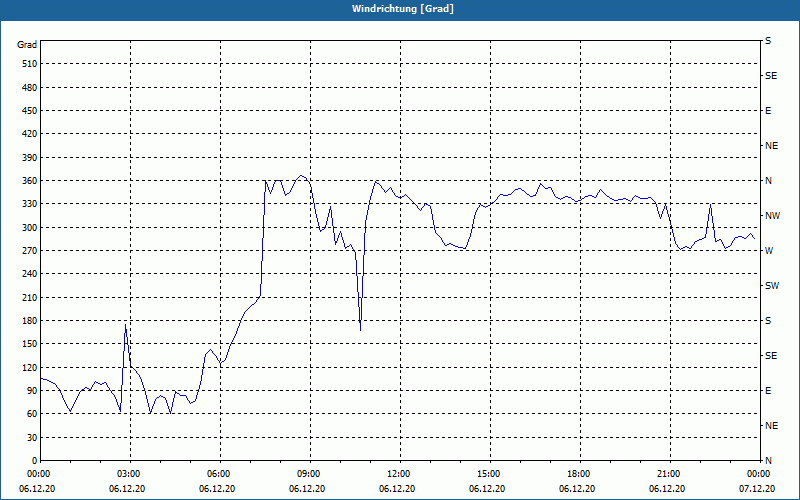
Task: Select the 90 value on the left axis
Action: [x=32, y=391]
